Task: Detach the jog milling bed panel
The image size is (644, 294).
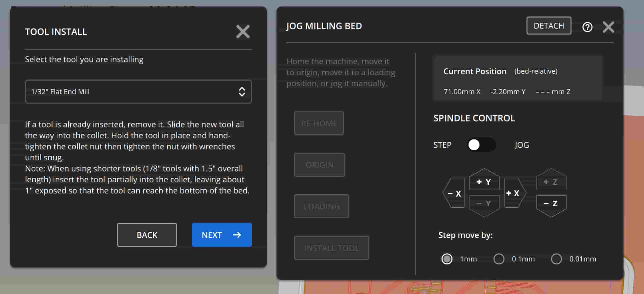Action: click(548, 26)
